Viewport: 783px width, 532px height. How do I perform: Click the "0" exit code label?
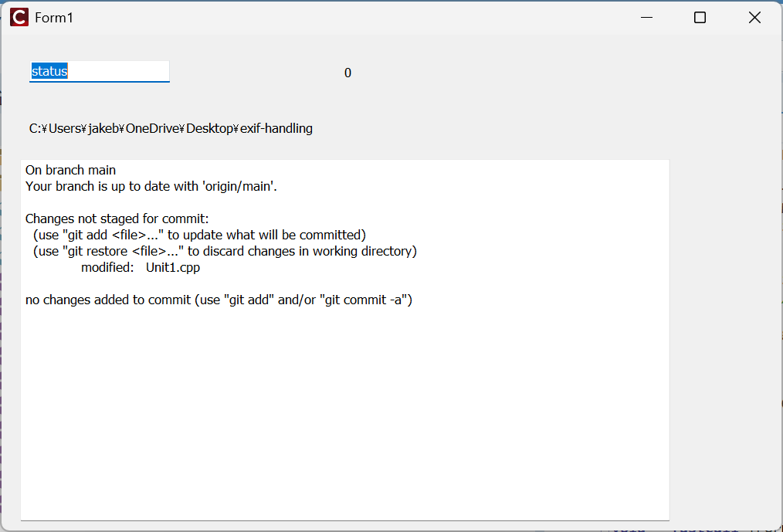pos(347,73)
